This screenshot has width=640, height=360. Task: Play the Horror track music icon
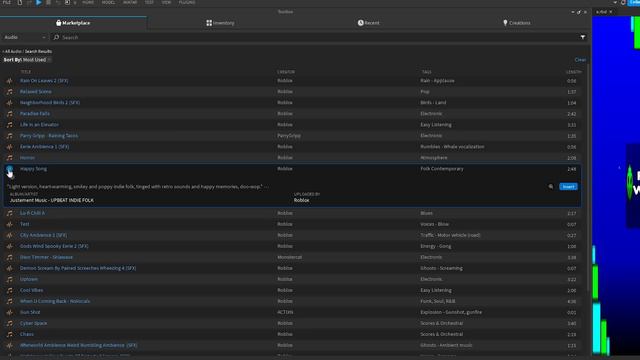tap(9, 158)
